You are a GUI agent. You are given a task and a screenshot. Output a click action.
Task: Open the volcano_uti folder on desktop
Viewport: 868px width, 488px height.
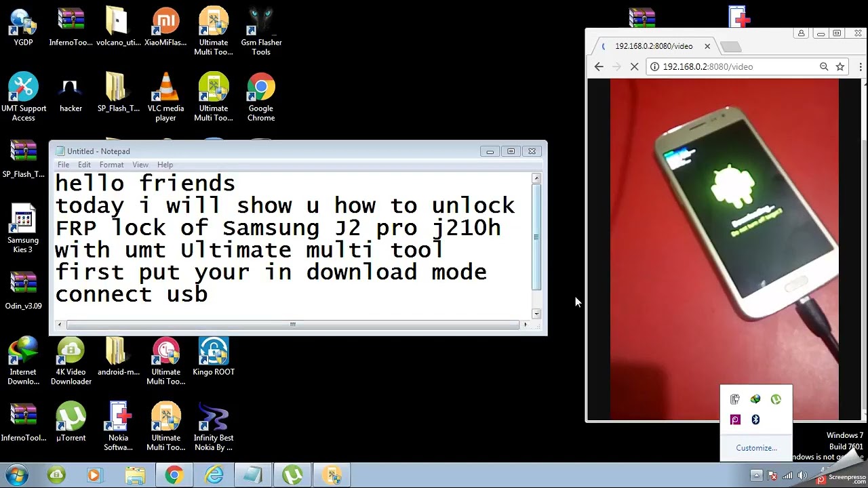(x=119, y=27)
